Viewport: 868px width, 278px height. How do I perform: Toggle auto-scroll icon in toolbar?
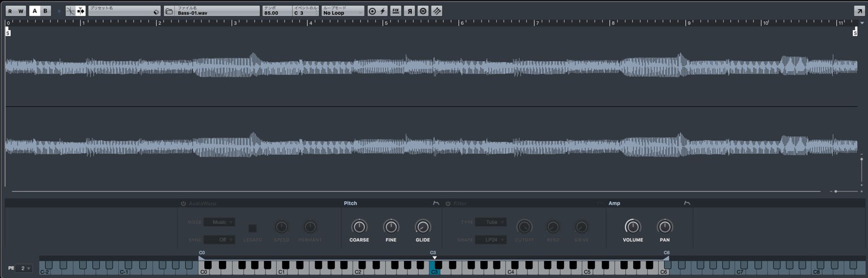[x=81, y=11]
